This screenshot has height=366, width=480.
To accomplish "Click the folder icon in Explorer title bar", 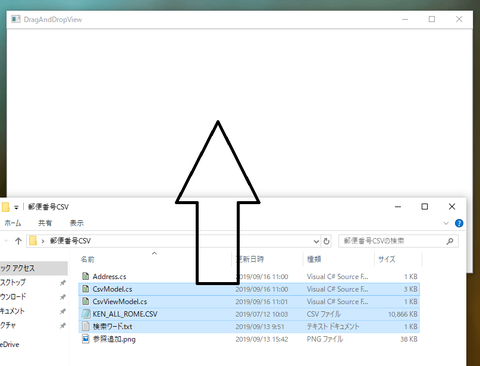I will [x=5, y=207].
